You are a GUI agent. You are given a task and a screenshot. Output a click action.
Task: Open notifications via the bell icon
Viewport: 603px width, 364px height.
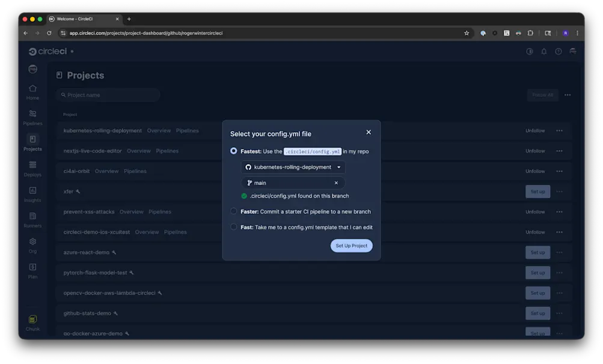point(543,51)
